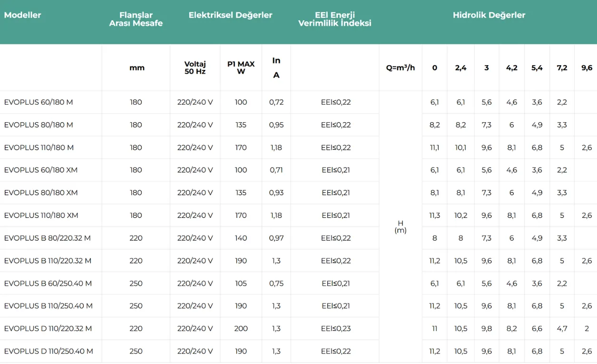Click the 8,2 value in EVOPLUS D 110/220.32 M row

[512, 329]
